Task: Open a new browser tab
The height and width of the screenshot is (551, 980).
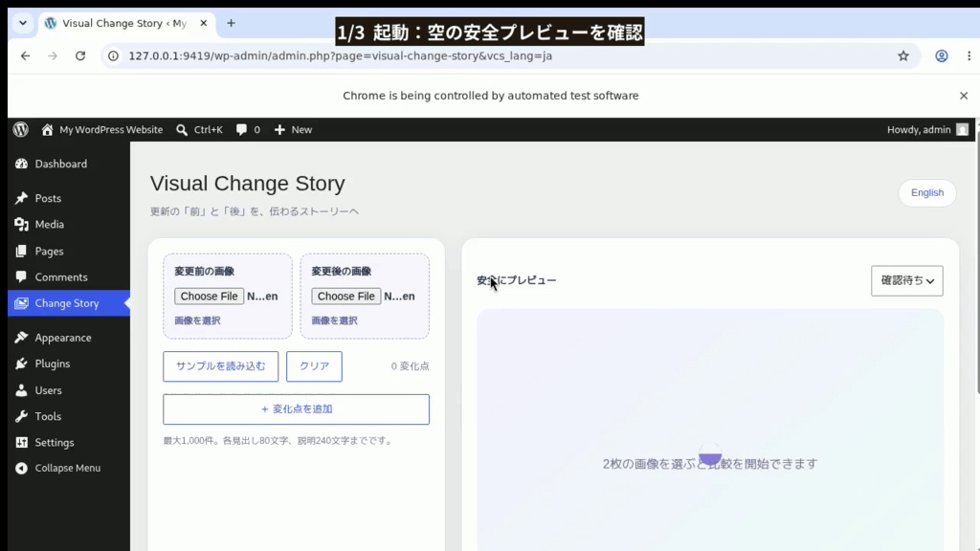Action: pyautogui.click(x=232, y=23)
